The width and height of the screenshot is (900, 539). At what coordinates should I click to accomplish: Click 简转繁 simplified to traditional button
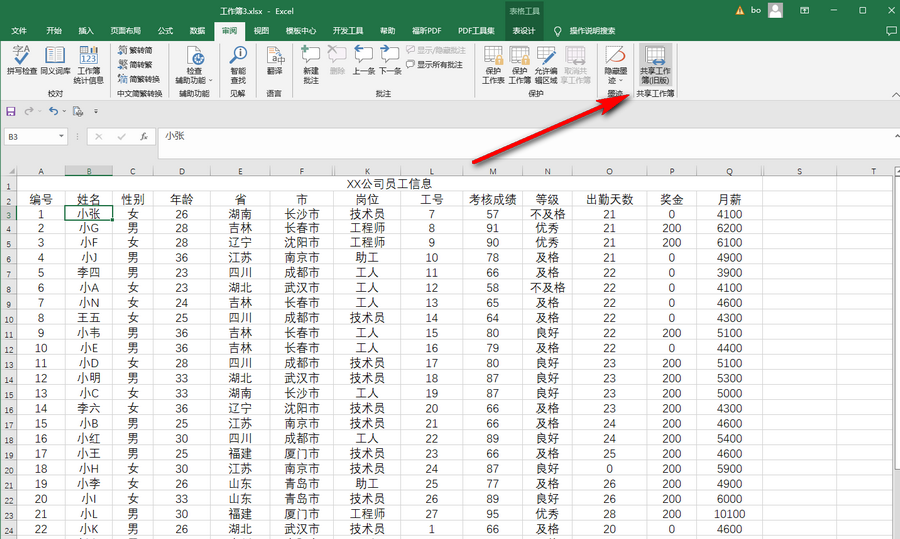point(135,64)
